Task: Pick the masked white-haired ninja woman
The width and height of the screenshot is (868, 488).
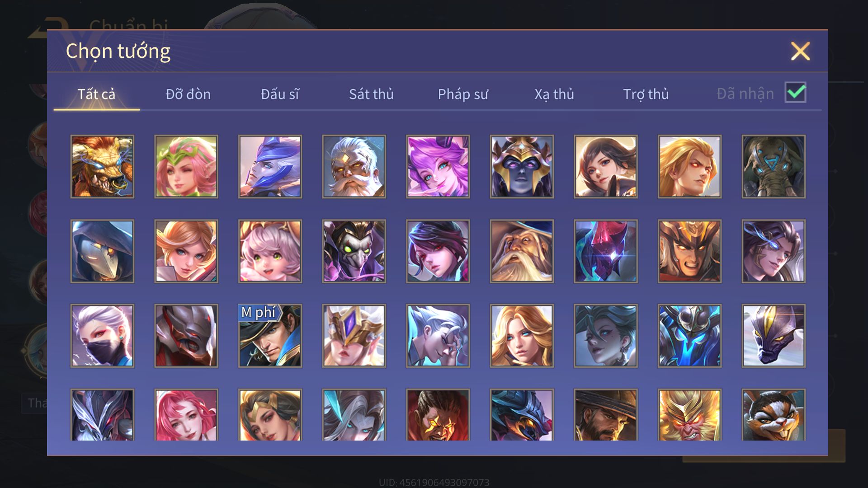Action: point(102,336)
